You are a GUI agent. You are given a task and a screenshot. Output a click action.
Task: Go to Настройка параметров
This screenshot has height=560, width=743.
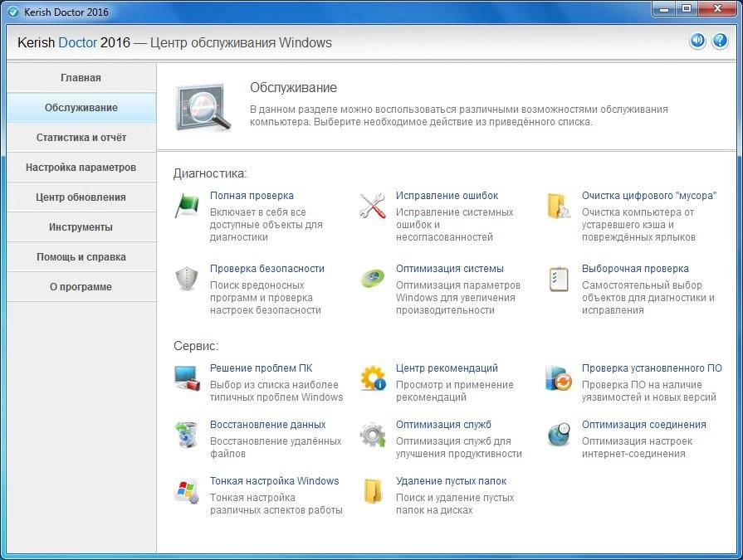[81, 167]
